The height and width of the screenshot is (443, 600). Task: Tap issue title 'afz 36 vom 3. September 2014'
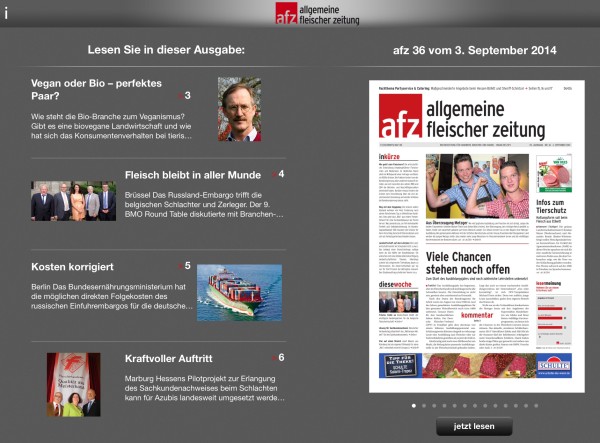475,50
